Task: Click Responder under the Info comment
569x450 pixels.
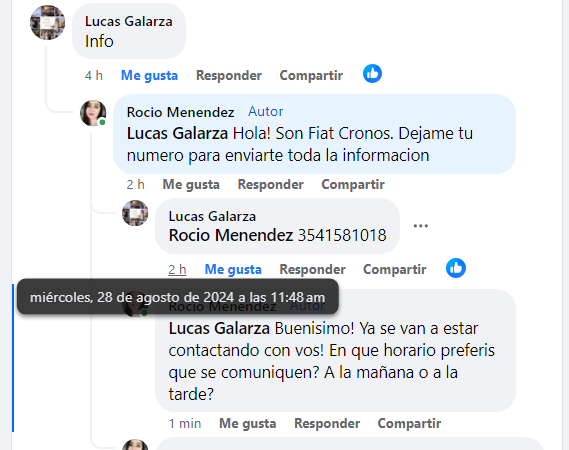Action: coord(229,75)
